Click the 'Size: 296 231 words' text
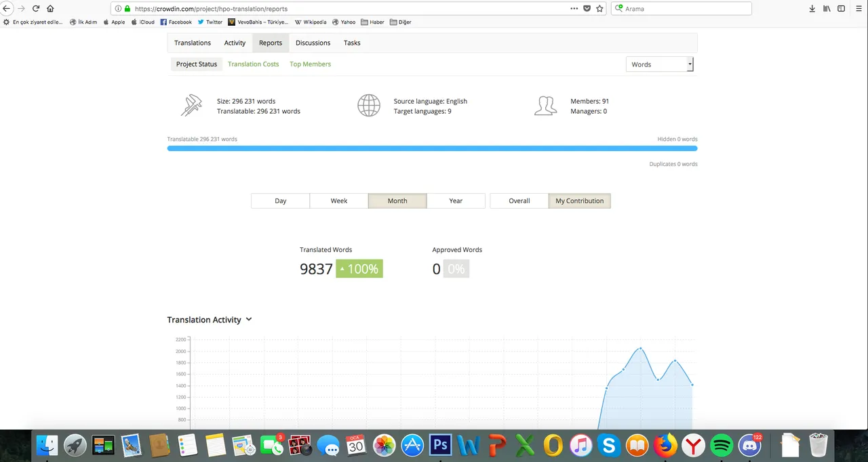Viewport: 868px width, 462px height. tap(246, 101)
